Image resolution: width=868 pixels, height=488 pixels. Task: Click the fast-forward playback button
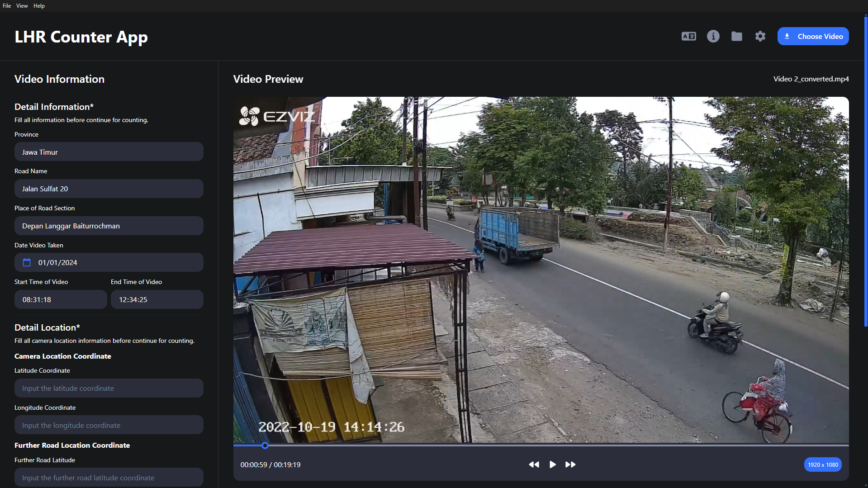570,464
